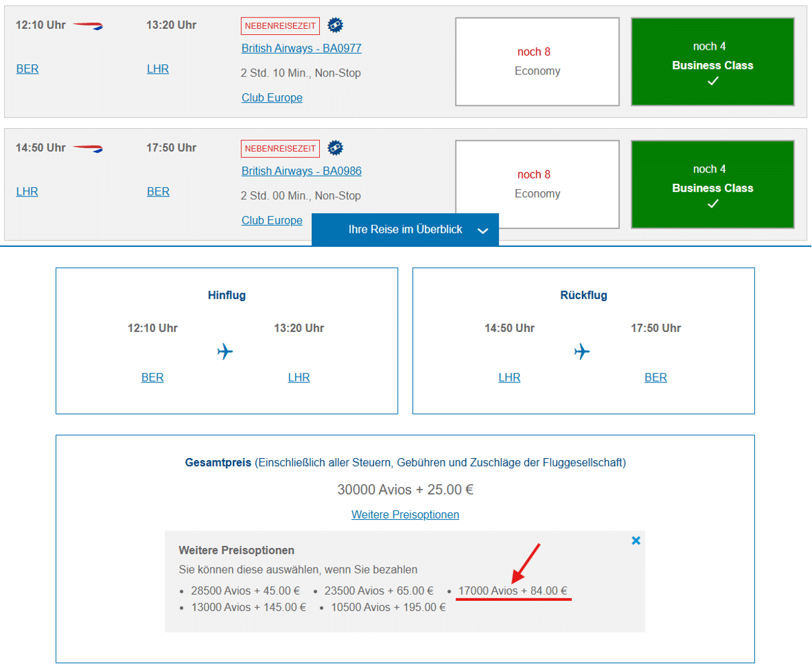Close the Weitere Preisoptionen panel
This screenshot has height=668, width=812.
(636, 540)
